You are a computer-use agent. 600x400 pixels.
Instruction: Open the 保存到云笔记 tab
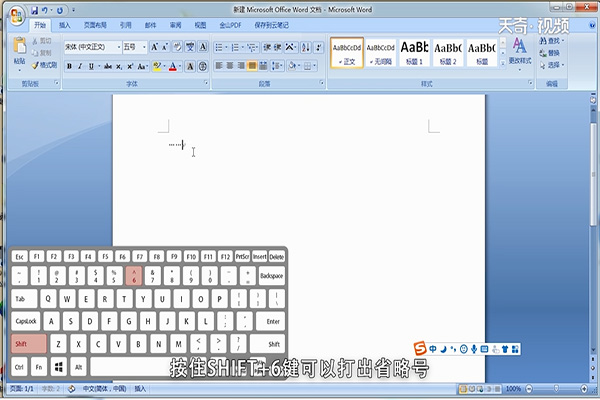point(271,25)
